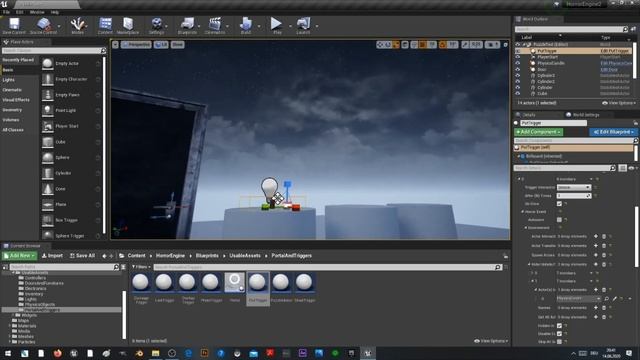Image resolution: width=640 pixels, height=360 pixels.
Task: Click the Save Current toolbar icon
Action: [x=14, y=26]
